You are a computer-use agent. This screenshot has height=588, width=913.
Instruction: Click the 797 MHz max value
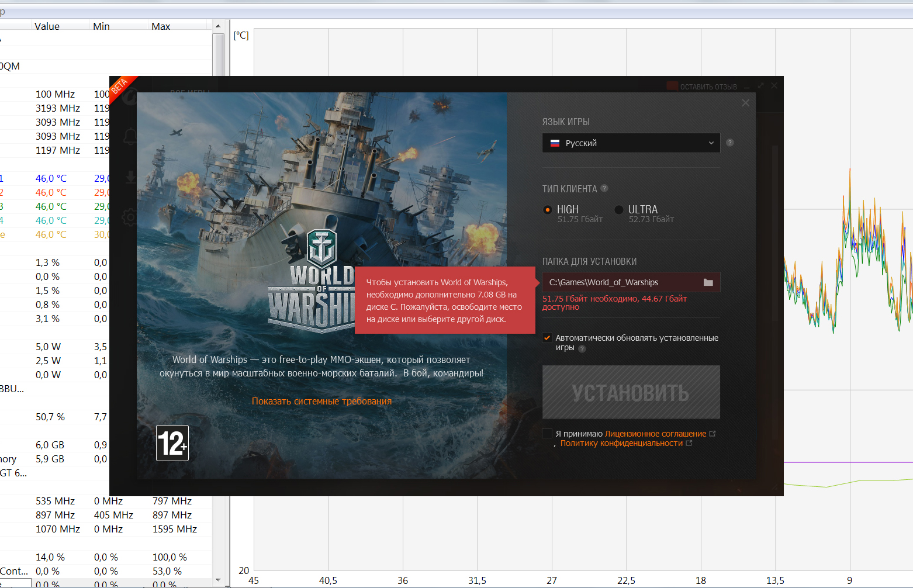(172, 501)
